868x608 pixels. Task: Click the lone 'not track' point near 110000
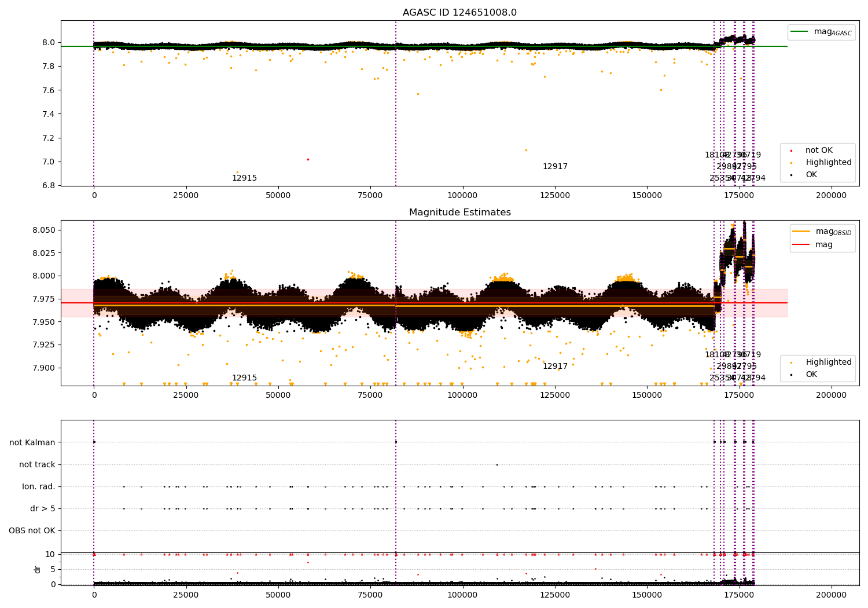point(497,464)
